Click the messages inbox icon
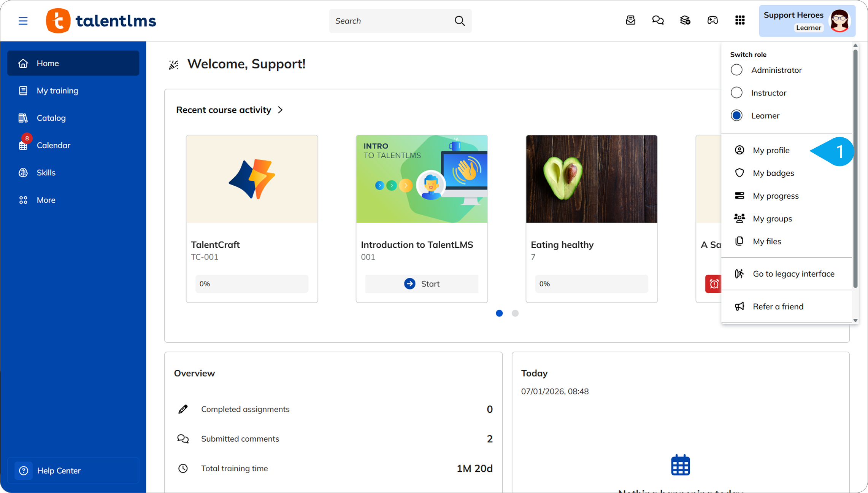Viewport: 868px width, 493px height. pos(630,20)
